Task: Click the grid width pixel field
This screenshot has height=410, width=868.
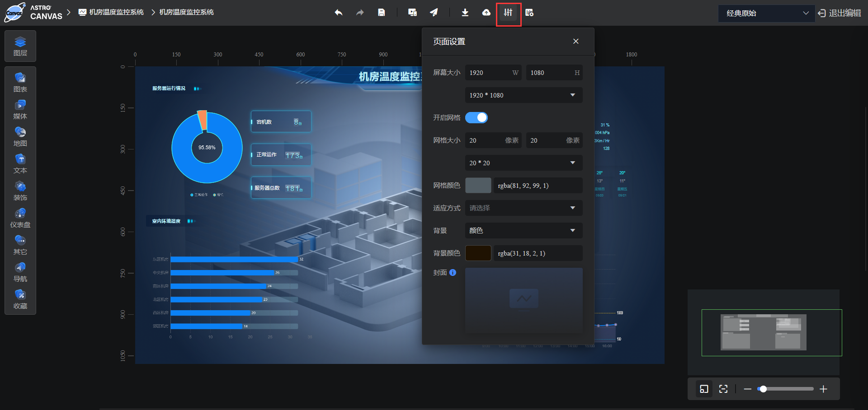Action: pyautogui.click(x=493, y=140)
